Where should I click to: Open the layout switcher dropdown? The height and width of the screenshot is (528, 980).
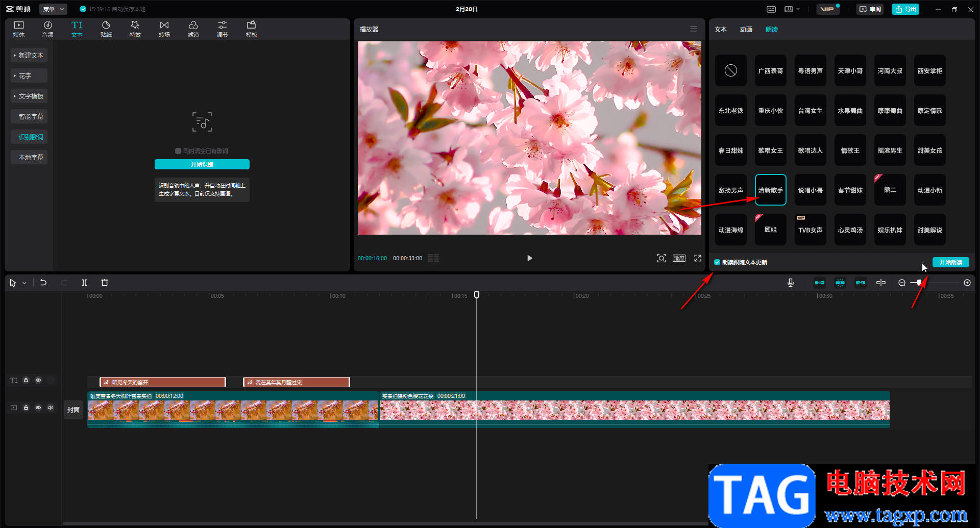click(x=792, y=9)
